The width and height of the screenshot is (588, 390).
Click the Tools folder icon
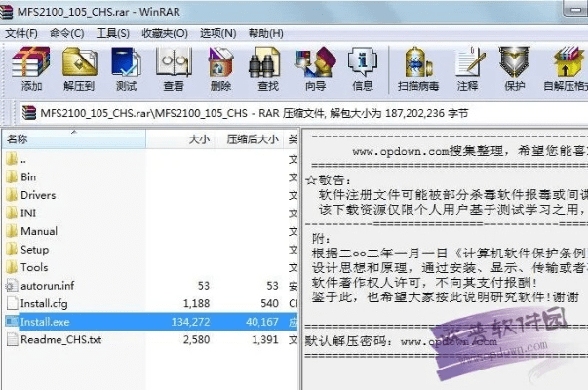(x=12, y=267)
